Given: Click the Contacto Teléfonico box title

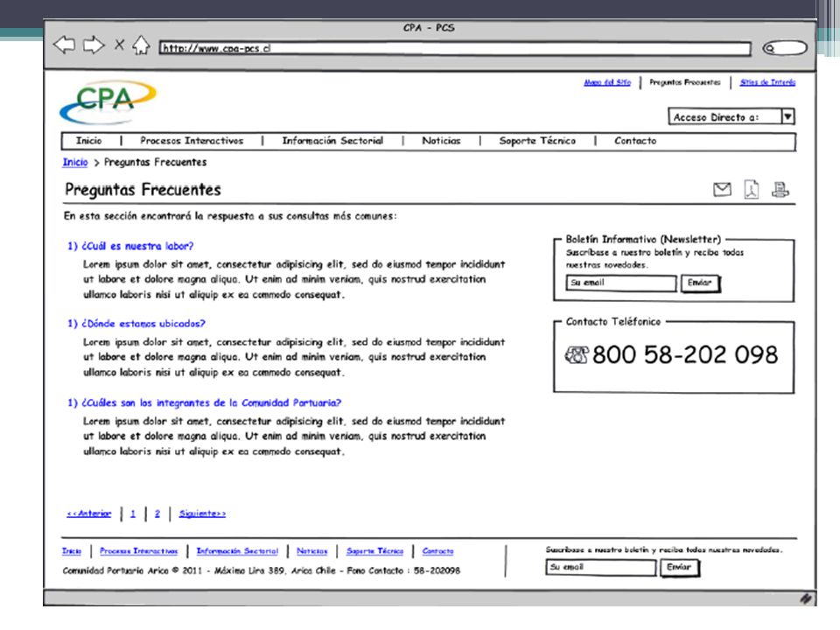Looking at the screenshot, I should point(613,321).
